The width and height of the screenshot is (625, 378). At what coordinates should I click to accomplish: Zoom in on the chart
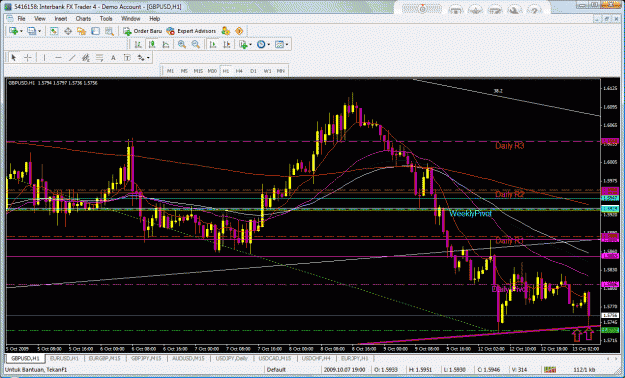pos(182,45)
